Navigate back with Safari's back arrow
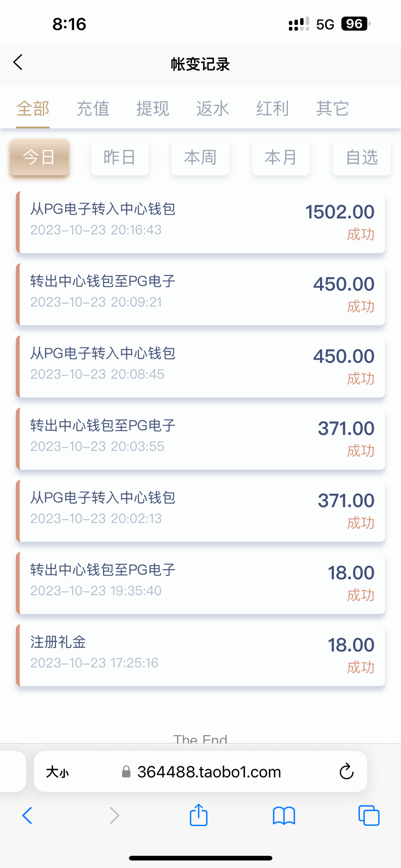The image size is (401, 868). tap(27, 816)
